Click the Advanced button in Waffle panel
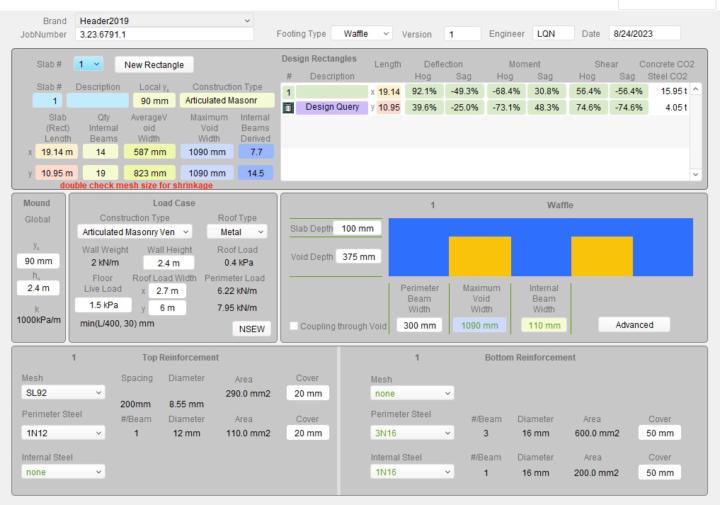 [x=634, y=325]
